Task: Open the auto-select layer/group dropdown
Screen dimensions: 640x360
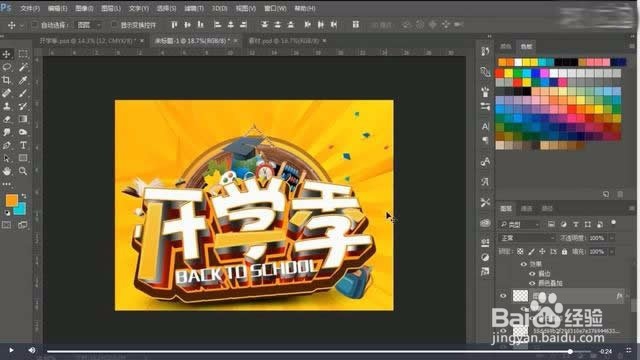Action: point(89,25)
